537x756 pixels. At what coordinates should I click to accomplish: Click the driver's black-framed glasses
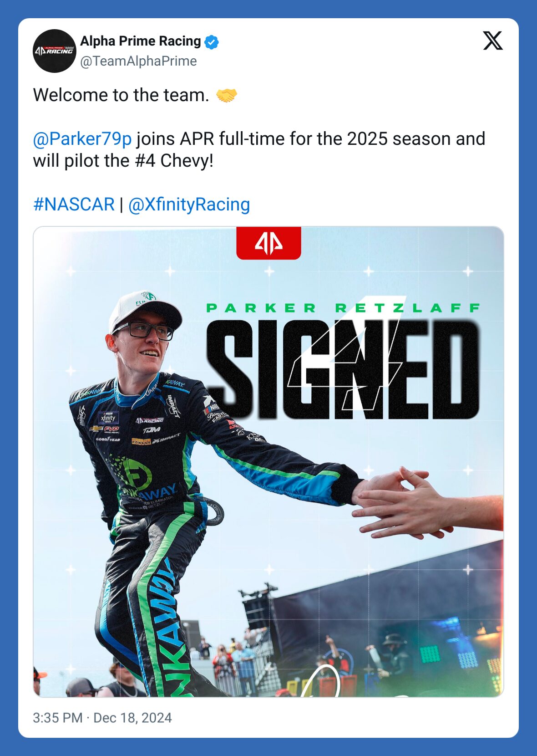tap(142, 330)
